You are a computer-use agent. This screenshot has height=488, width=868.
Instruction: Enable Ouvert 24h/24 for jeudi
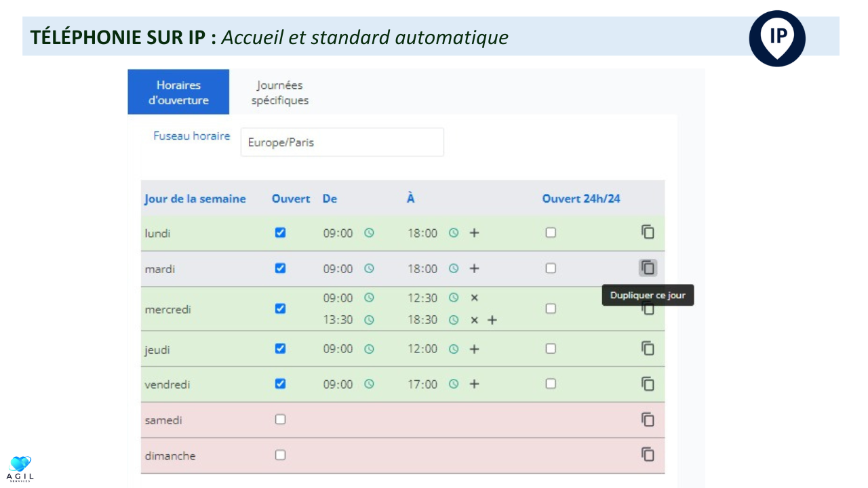click(551, 348)
